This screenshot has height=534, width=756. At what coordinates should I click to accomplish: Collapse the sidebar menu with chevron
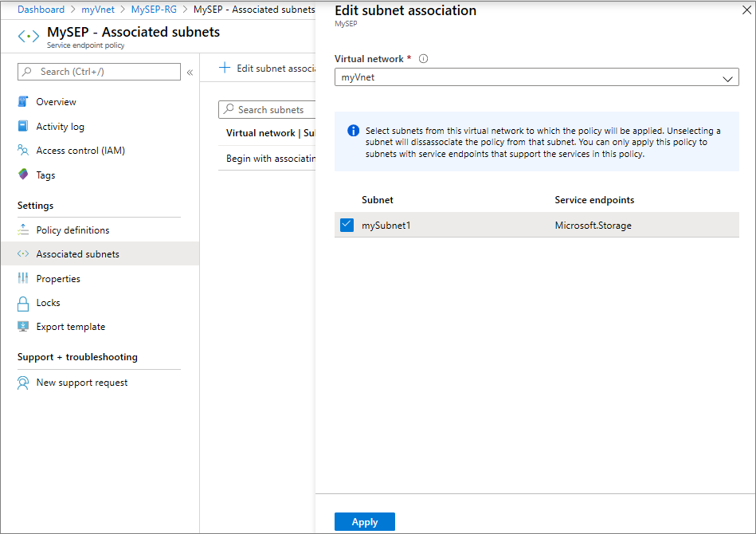[190, 73]
